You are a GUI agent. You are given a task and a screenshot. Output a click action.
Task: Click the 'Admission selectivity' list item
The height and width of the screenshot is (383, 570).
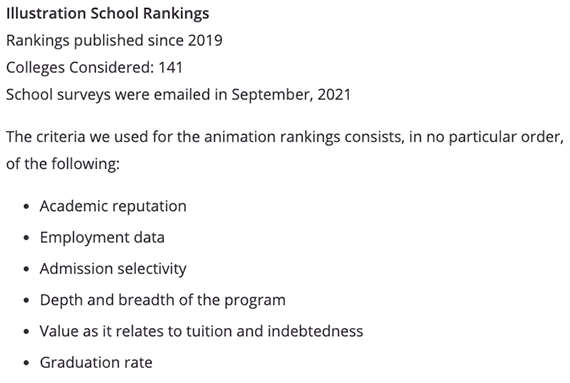click(x=113, y=269)
